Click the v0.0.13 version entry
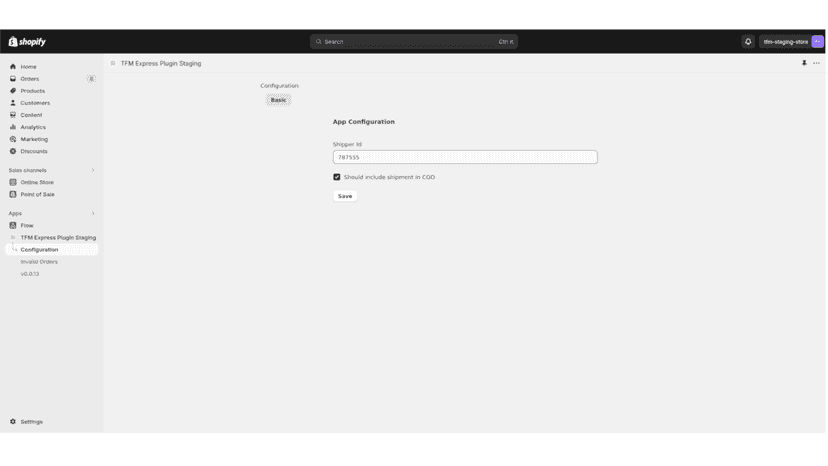 (30, 274)
